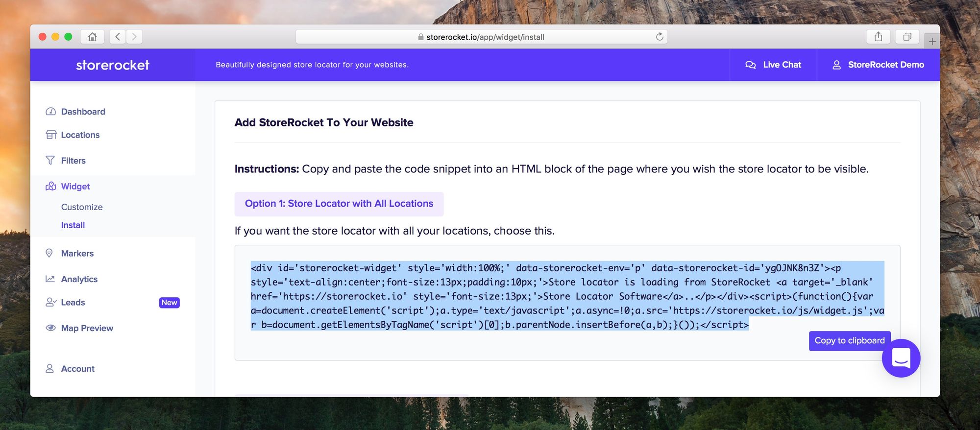980x430 pixels.
Task: Click the New badge beside Leads
Action: pyautogui.click(x=170, y=303)
